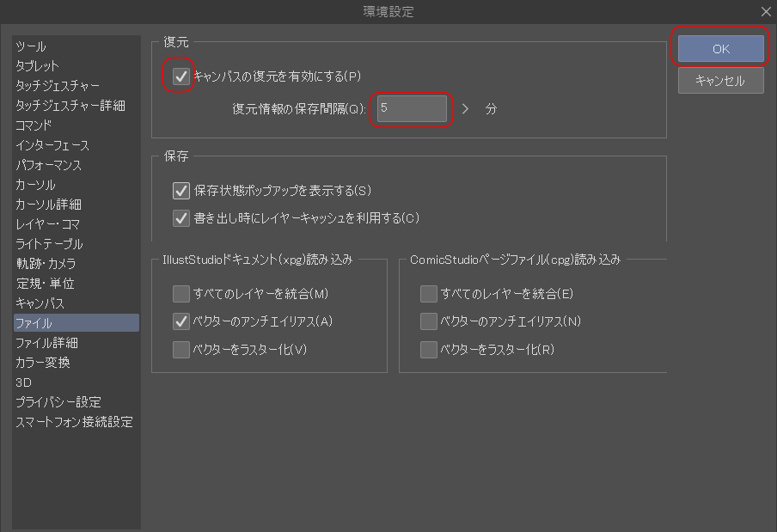Toggle キャンバスの復元を有効にする checkbox
This screenshot has width=777, height=532.
[181, 76]
